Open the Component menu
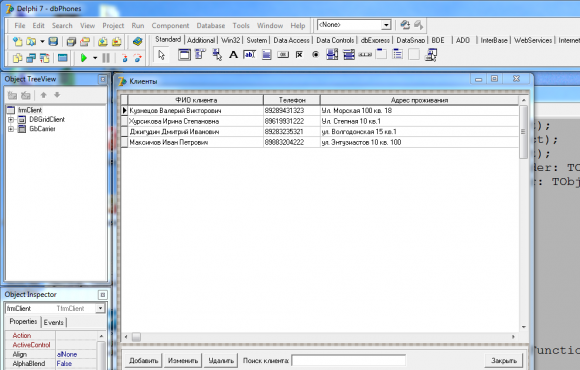Screen dimensions: 580x370 pos(170,26)
